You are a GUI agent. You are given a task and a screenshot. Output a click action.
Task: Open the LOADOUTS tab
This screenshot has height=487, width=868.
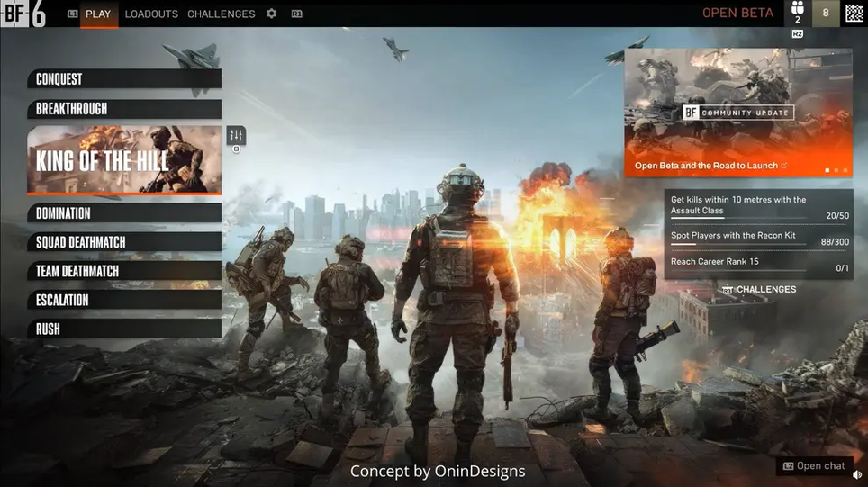tap(151, 14)
